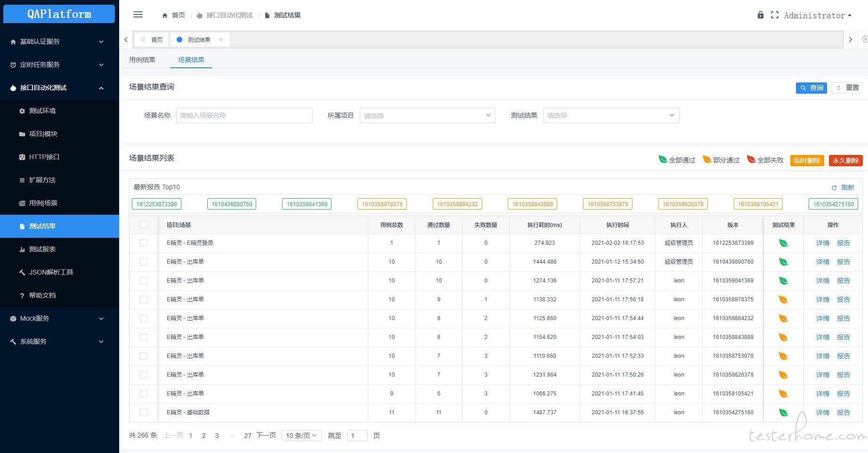Open 详情 for the E精灵登录 row
The image size is (868, 453).
pyautogui.click(x=823, y=243)
